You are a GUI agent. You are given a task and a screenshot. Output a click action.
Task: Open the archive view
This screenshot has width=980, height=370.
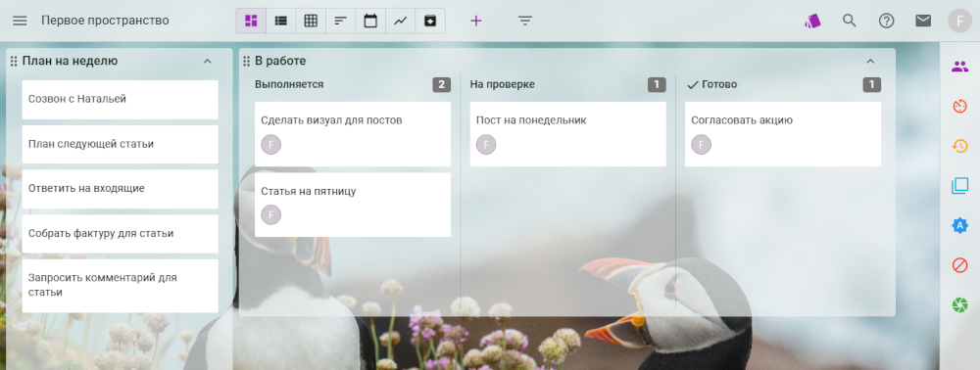430,21
